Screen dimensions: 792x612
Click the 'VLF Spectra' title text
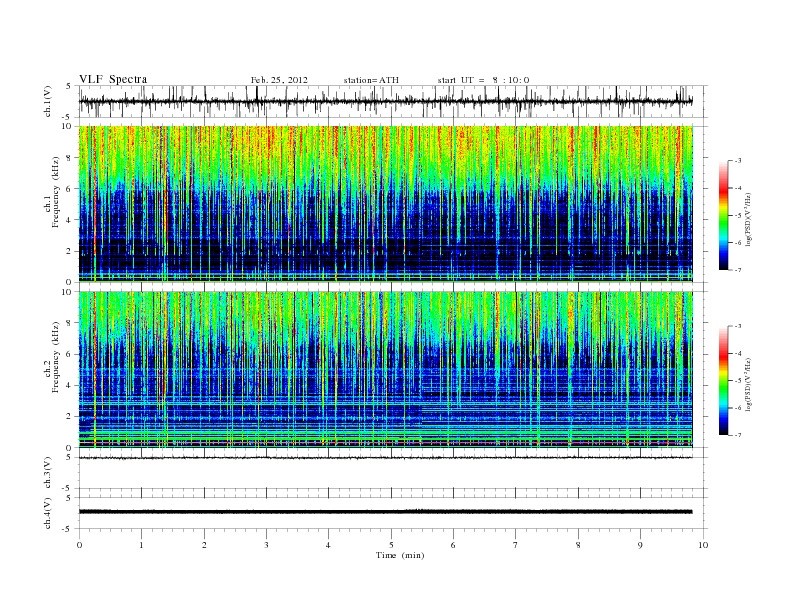113,79
